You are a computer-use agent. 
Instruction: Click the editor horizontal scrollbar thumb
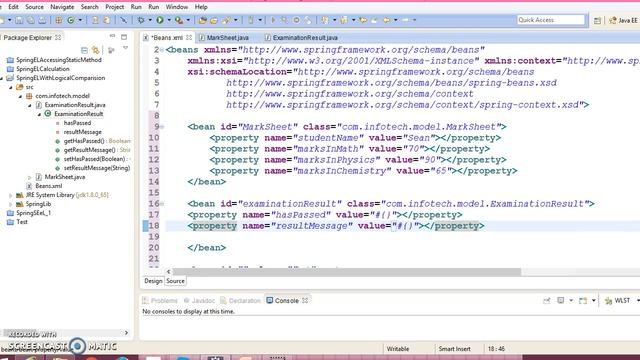(x=347, y=271)
